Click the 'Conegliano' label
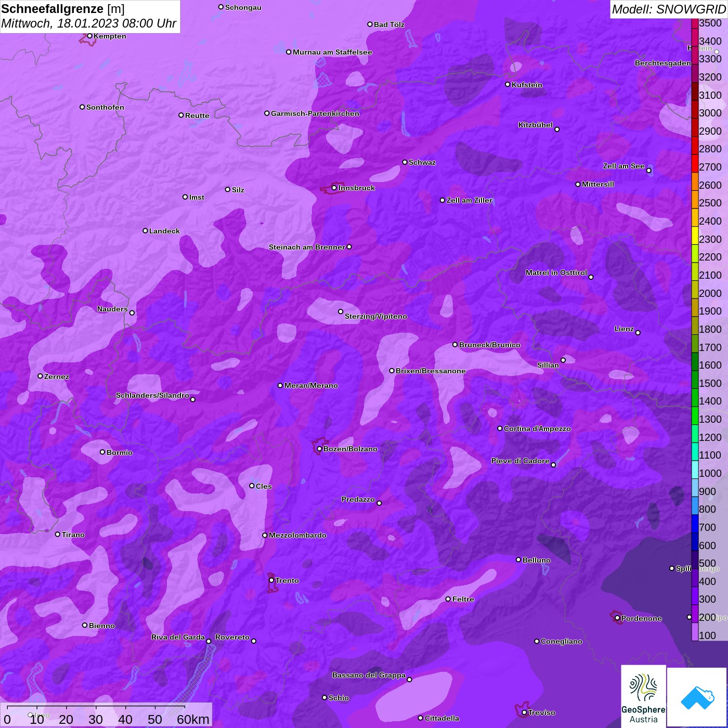Image resolution: width=728 pixels, height=728 pixels. pos(562,641)
